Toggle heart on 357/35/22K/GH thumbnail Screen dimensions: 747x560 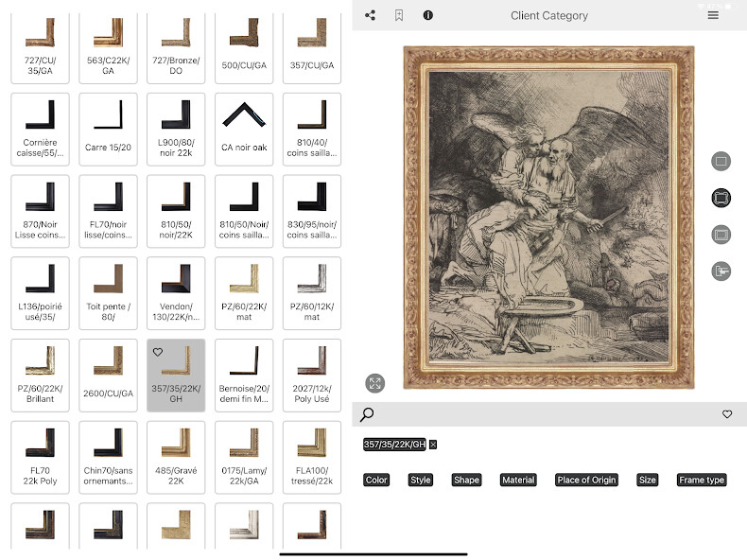[158, 352]
